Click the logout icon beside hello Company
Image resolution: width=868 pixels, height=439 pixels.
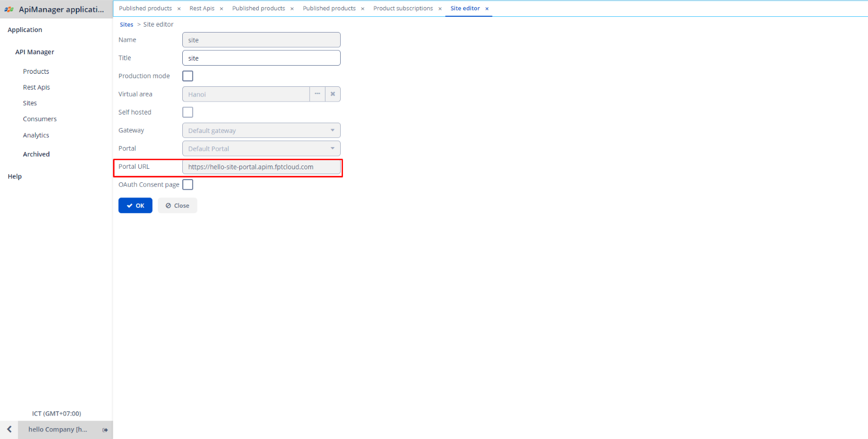(x=105, y=430)
